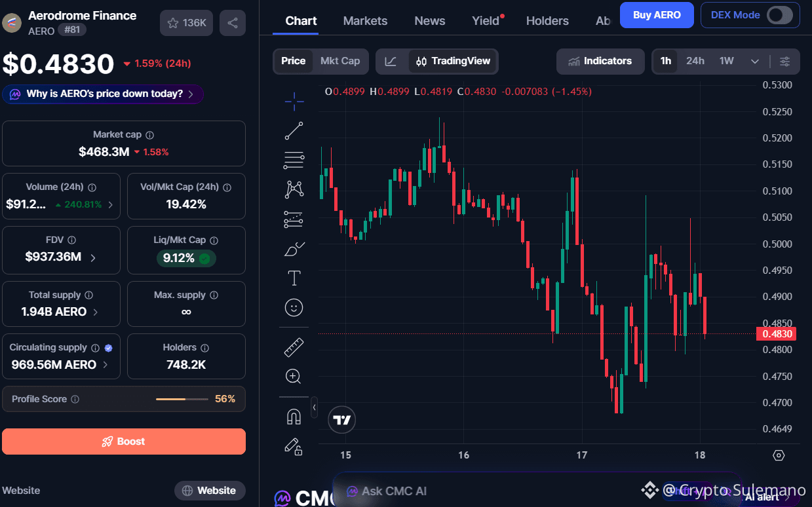Click the Profile Score progress bar

click(x=182, y=399)
